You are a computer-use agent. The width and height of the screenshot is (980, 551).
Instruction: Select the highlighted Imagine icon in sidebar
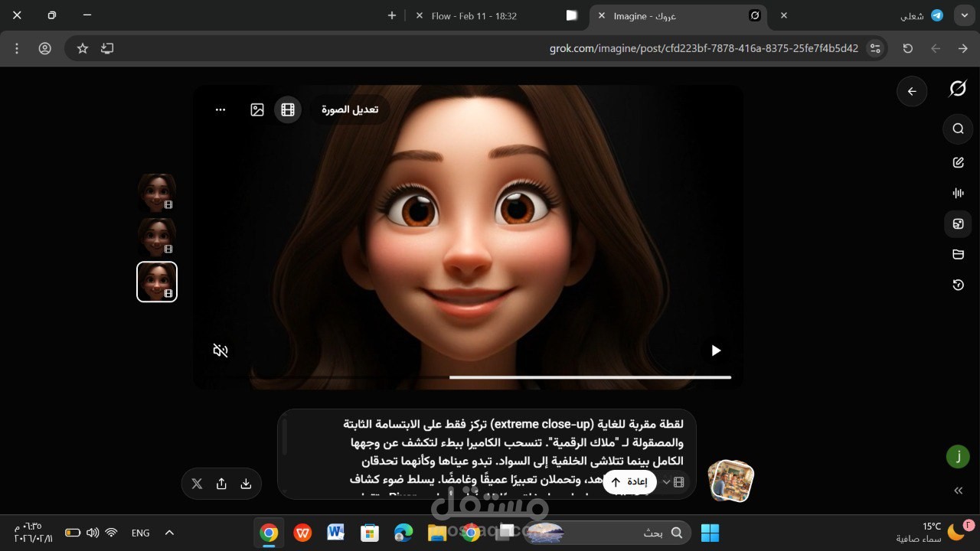958,224
